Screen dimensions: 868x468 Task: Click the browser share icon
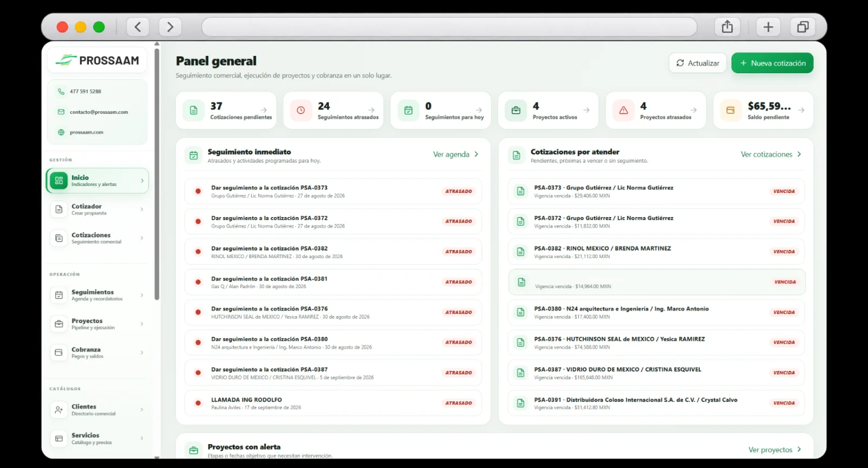coord(727,27)
